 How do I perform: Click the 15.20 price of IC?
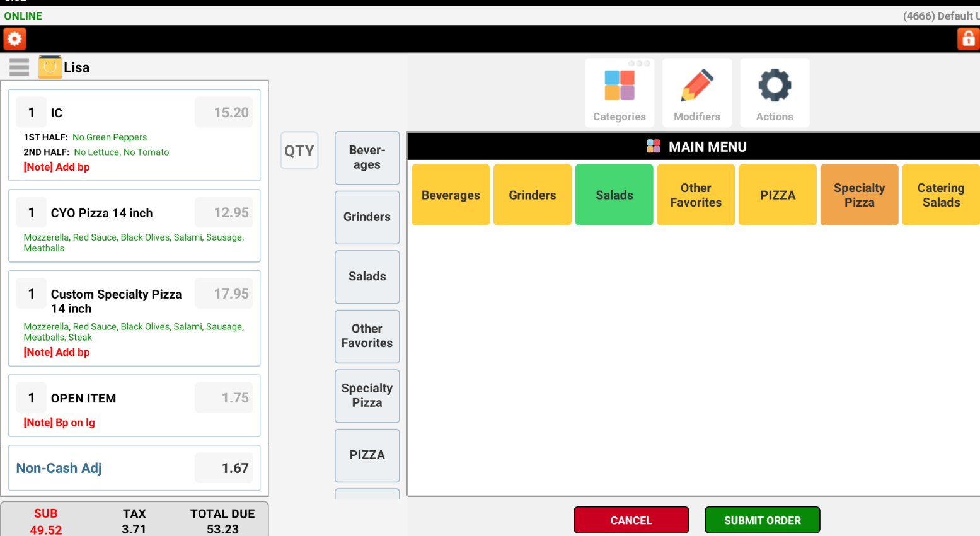click(x=224, y=113)
